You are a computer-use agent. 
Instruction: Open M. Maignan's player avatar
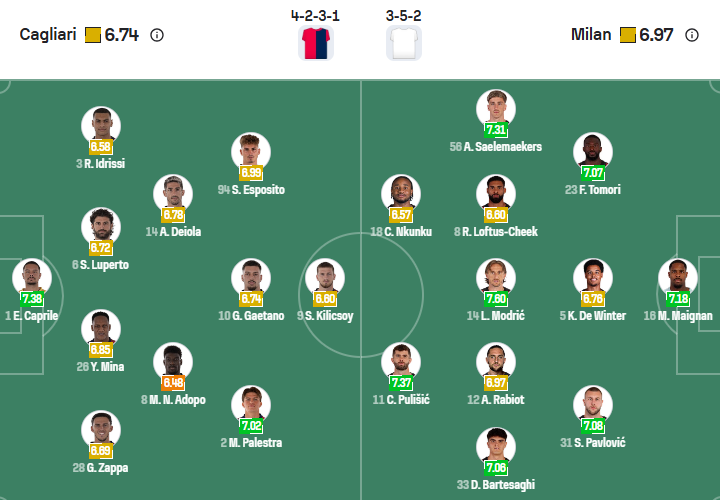coord(677,276)
